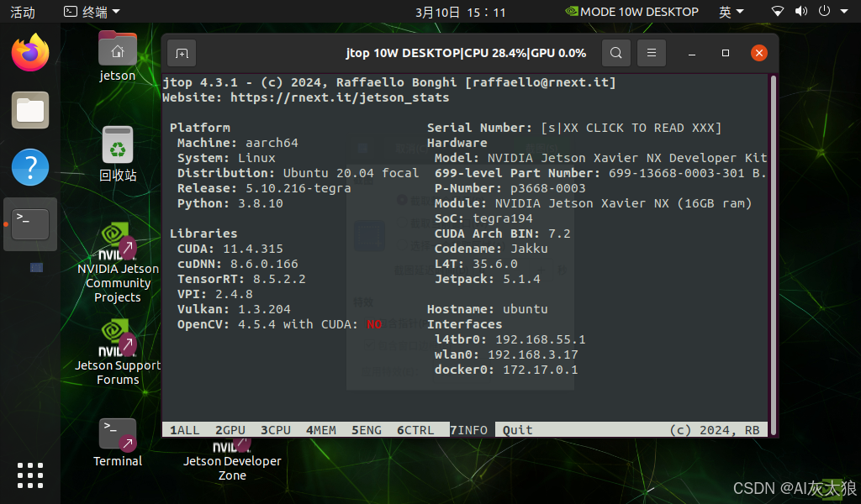
Task: Click the CUDA Arch BIN 7.2 line
Action: (x=503, y=234)
